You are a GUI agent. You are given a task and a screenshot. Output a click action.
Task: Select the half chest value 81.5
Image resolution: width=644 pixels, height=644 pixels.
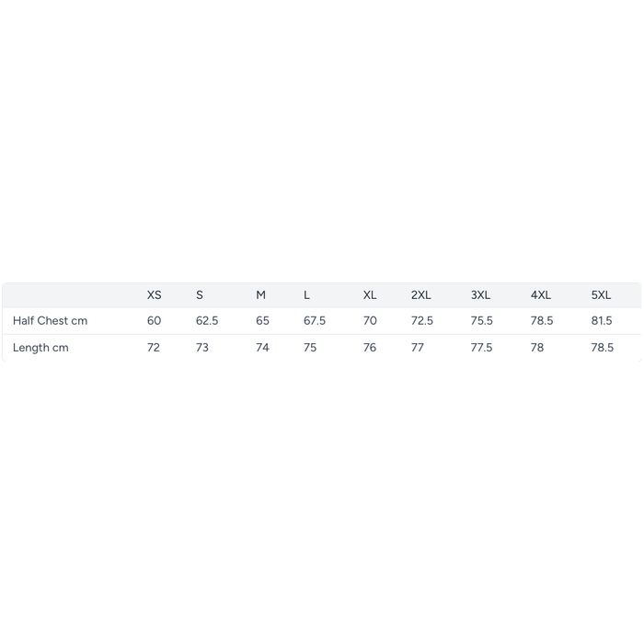(602, 321)
